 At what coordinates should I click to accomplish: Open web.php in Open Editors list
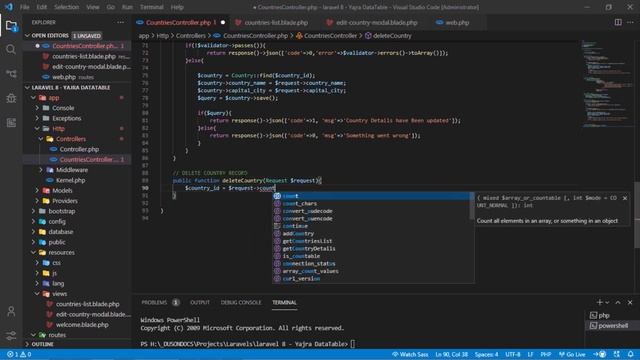point(78,77)
